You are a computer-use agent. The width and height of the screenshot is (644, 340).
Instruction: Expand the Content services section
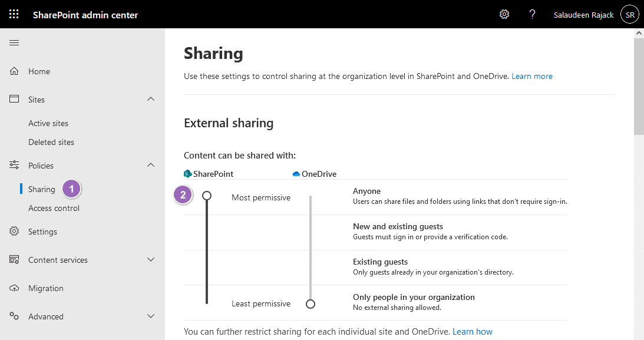(151, 259)
